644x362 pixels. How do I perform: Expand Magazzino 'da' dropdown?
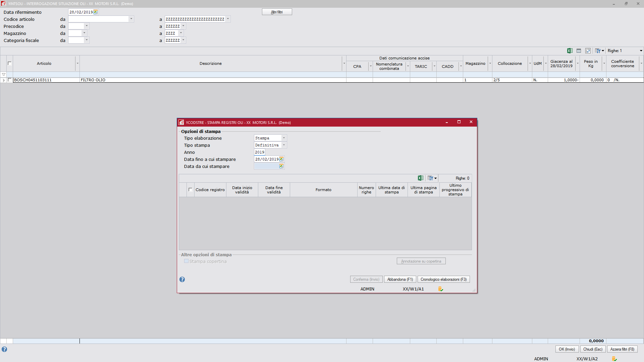[x=84, y=33]
